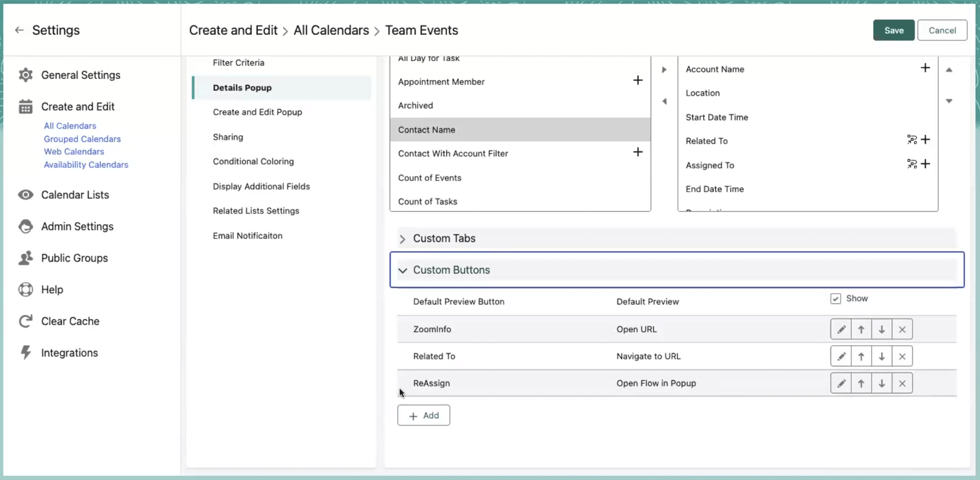Open Conditional Coloring tab

(253, 161)
